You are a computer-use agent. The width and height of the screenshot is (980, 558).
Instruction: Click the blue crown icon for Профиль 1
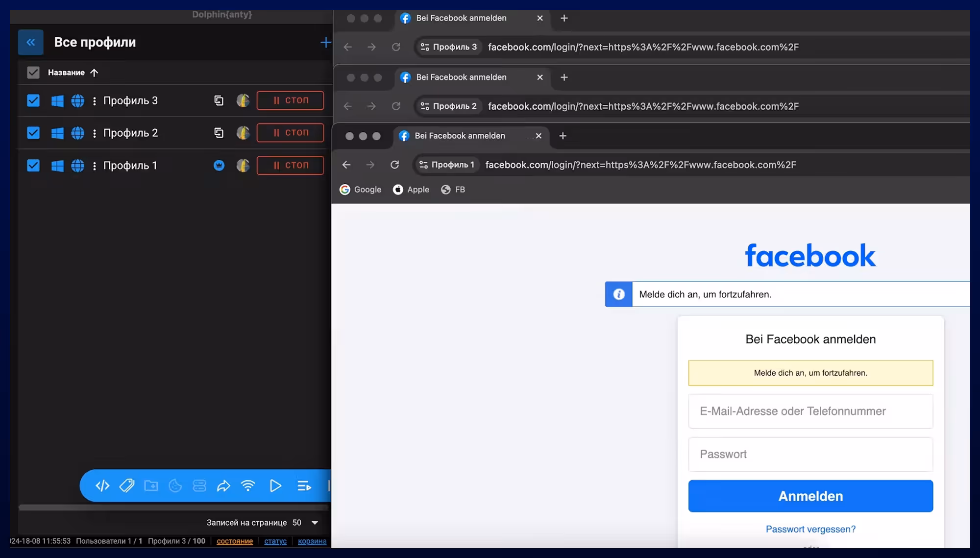[x=219, y=166]
